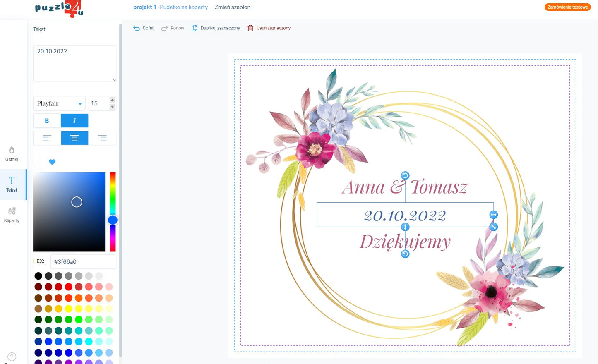Viewport: 598px width, 364px height.
Task: Click Zmień szablon in the header
Action: (233, 7)
